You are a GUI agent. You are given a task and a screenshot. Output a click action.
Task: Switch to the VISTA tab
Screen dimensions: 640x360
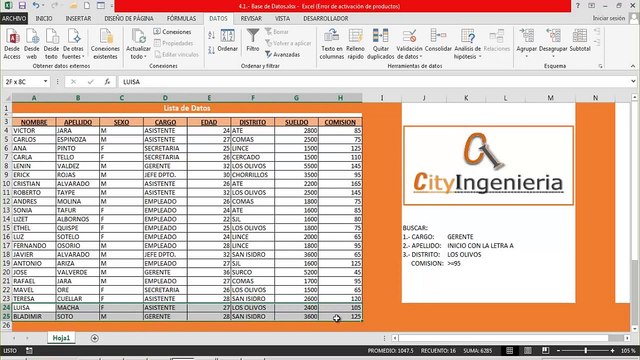pyautogui.click(x=282, y=18)
